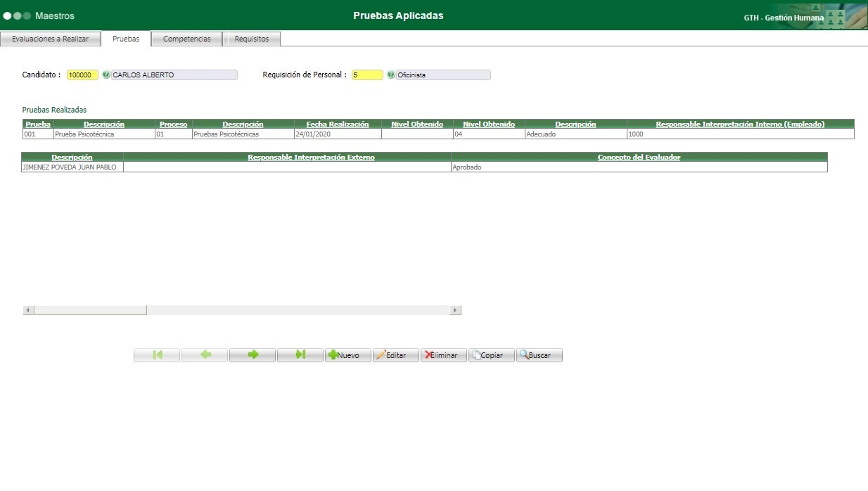Select Prueba code cell 001
Screen dimensions: 868x491
click(x=38, y=134)
